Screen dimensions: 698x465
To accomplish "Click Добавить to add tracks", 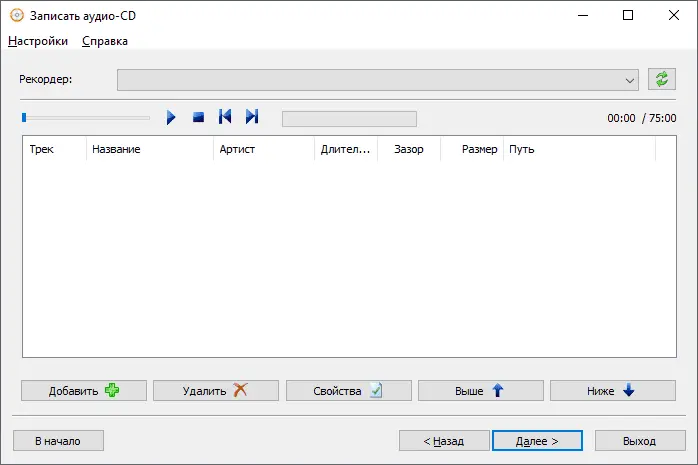I will [84, 391].
